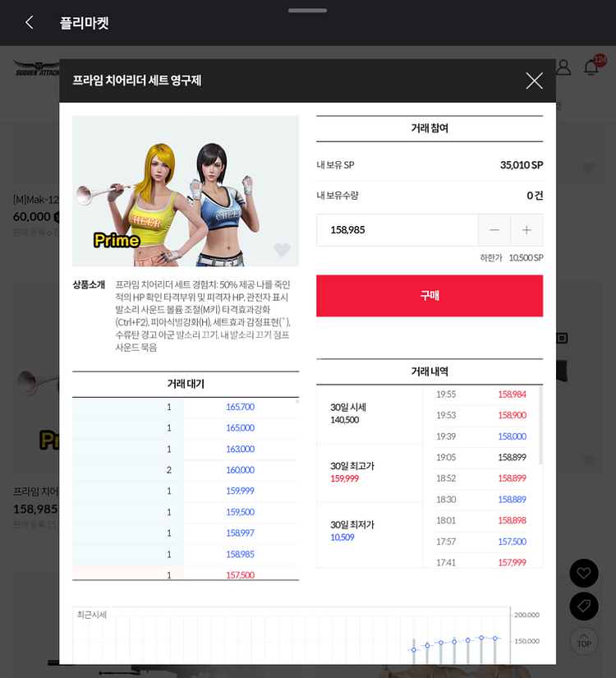Image resolution: width=616 pixels, height=678 pixels.
Task: Go back with the top-left arrow
Action: coord(30,22)
